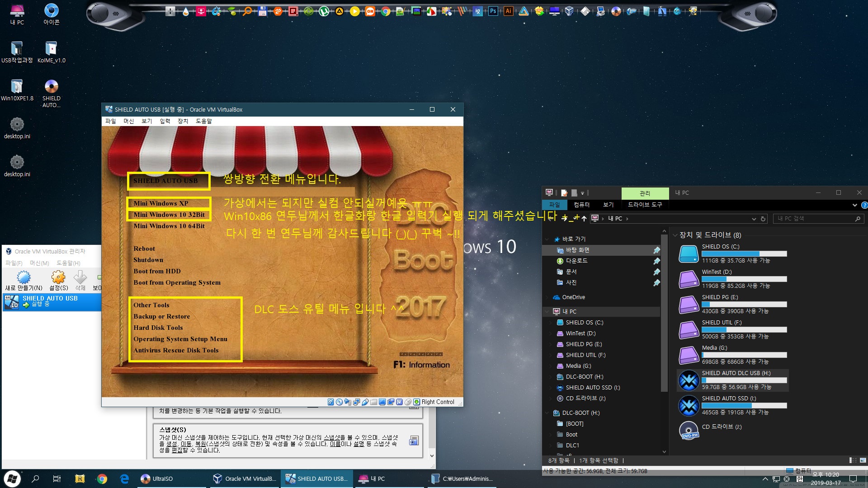Screen dimensions: 868x488
Task: Launch Illustrator from the top dock
Action: click(x=508, y=11)
